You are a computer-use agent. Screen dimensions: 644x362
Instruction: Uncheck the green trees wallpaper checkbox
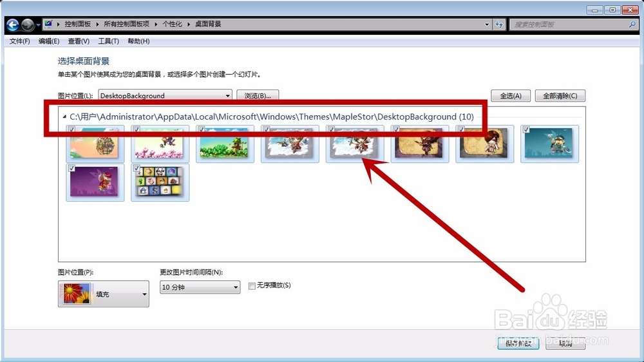pos(202,129)
